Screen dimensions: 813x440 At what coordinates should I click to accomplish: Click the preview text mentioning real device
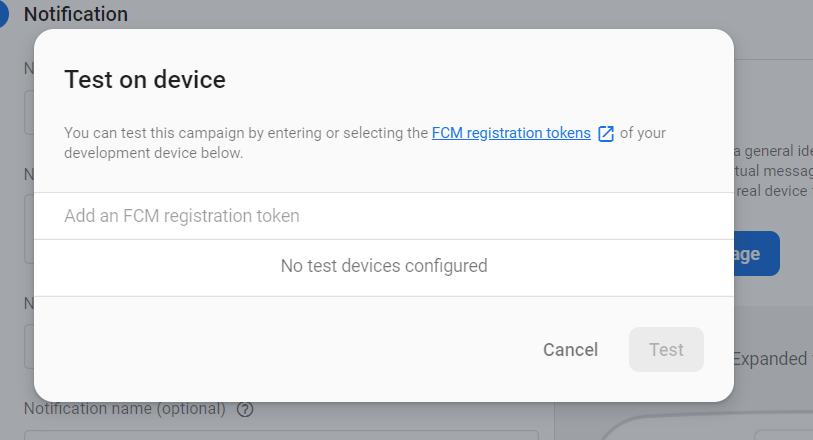click(774, 191)
